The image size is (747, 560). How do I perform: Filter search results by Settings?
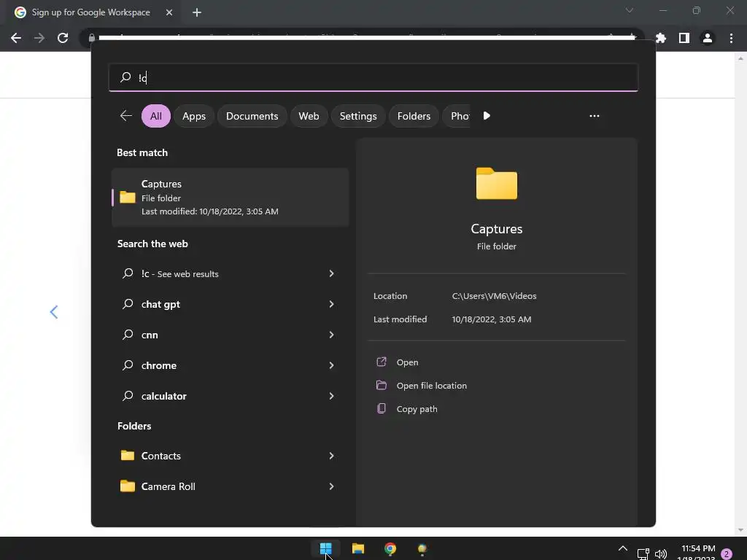(358, 116)
